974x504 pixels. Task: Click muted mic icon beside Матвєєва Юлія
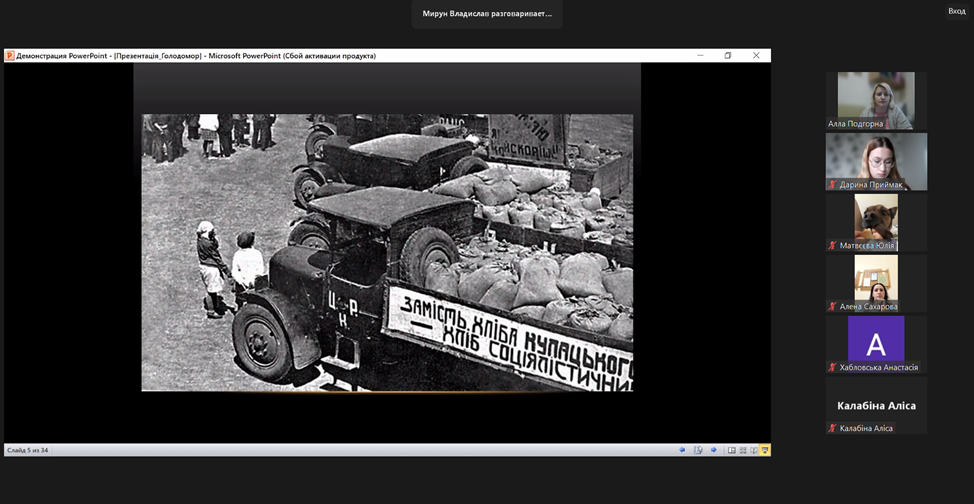click(832, 246)
